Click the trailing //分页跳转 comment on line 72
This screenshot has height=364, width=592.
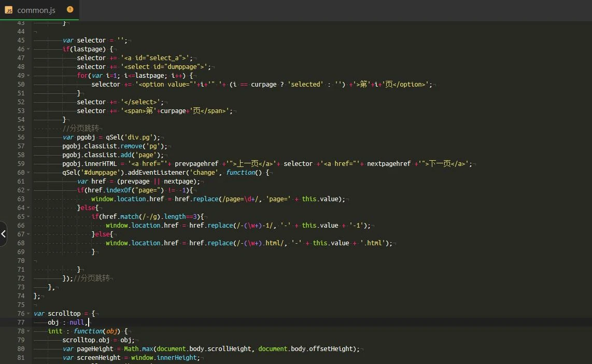pos(91,278)
